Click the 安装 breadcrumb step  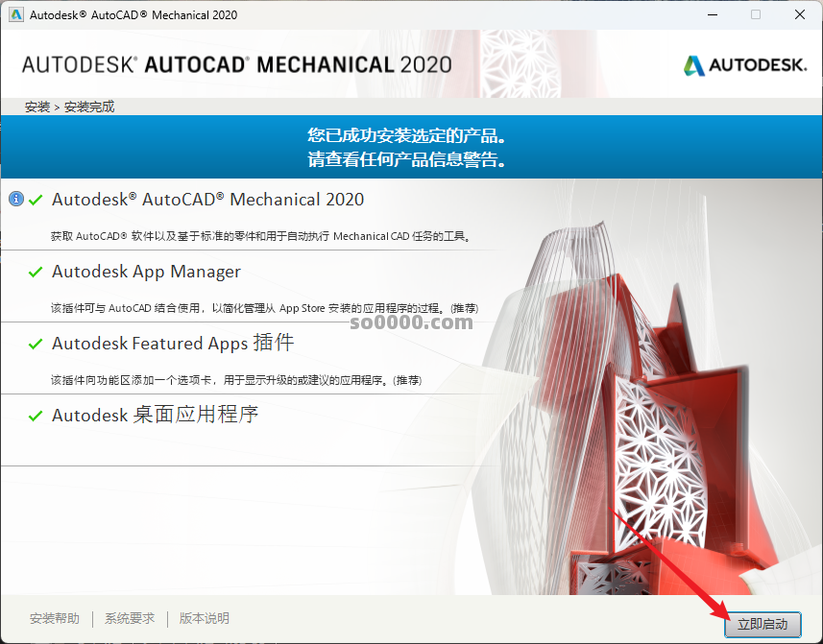[37, 107]
